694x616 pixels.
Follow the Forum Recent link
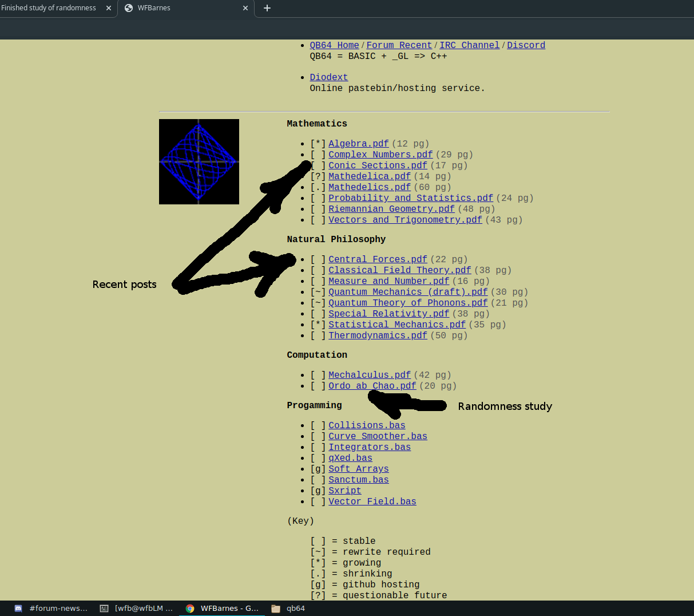pos(399,45)
